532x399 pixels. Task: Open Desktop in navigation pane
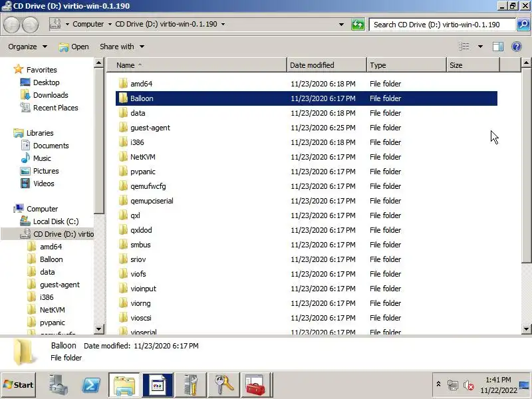coord(40,82)
